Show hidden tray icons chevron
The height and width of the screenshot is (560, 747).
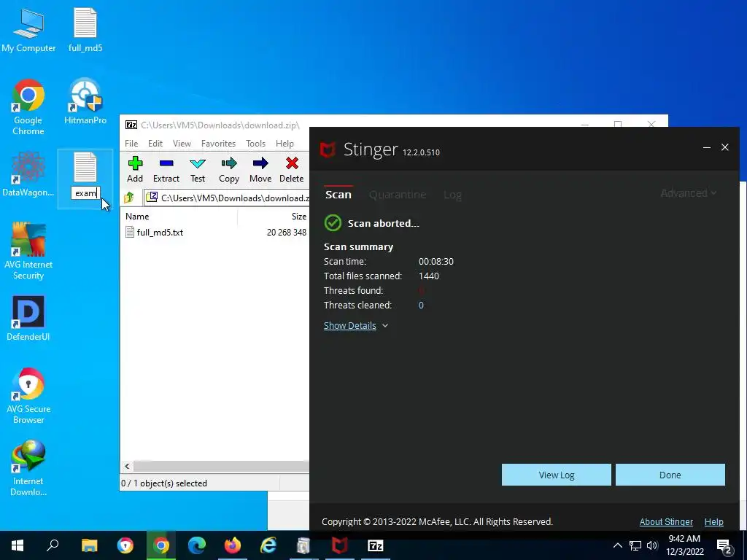point(617,545)
